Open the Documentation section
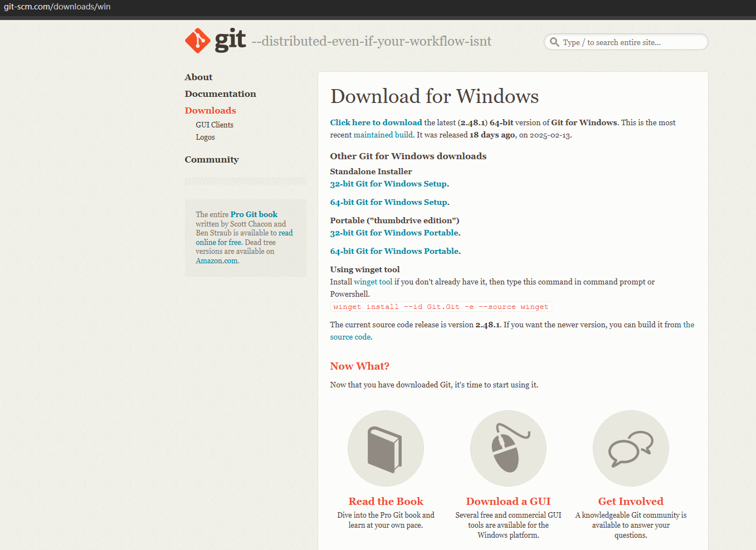756x550 pixels. pos(220,94)
